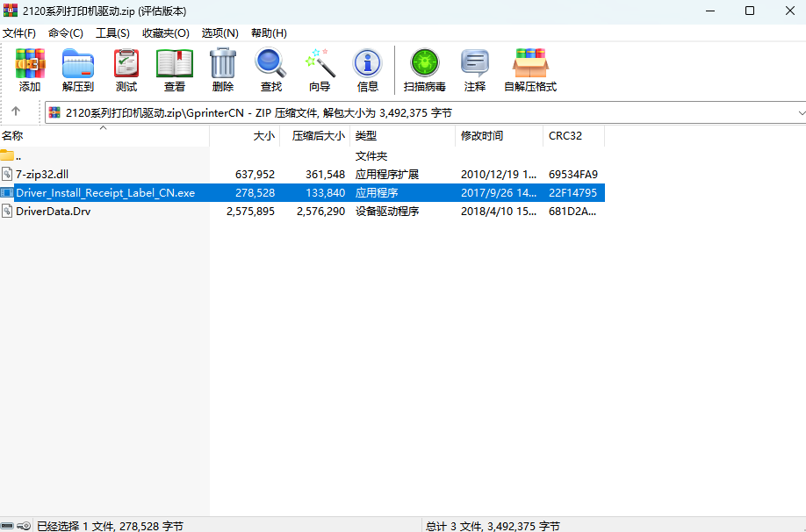Image resolution: width=806 pixels, height=532 pixels.
Task: Click the parent folder ".." icon
Action: pos(7,155)
